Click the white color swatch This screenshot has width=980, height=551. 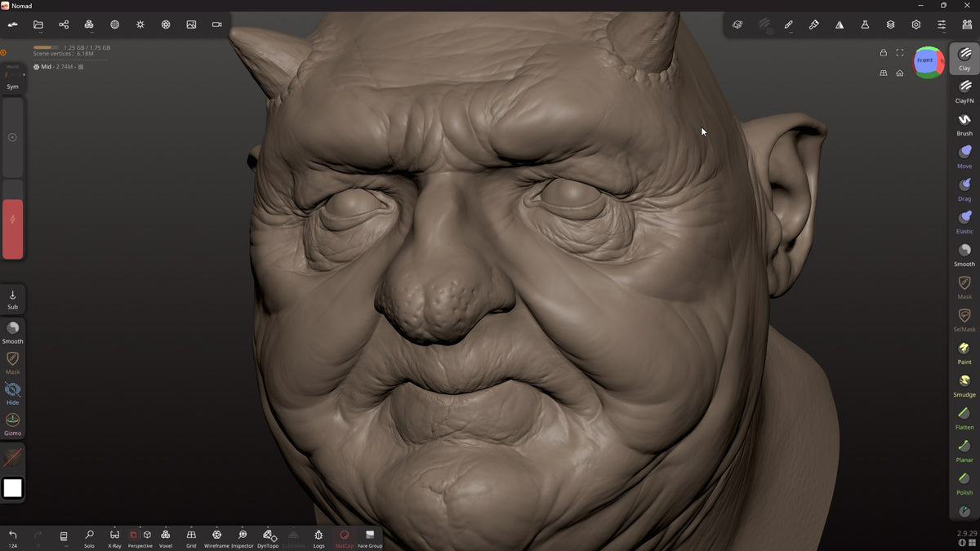coord(13,488)
